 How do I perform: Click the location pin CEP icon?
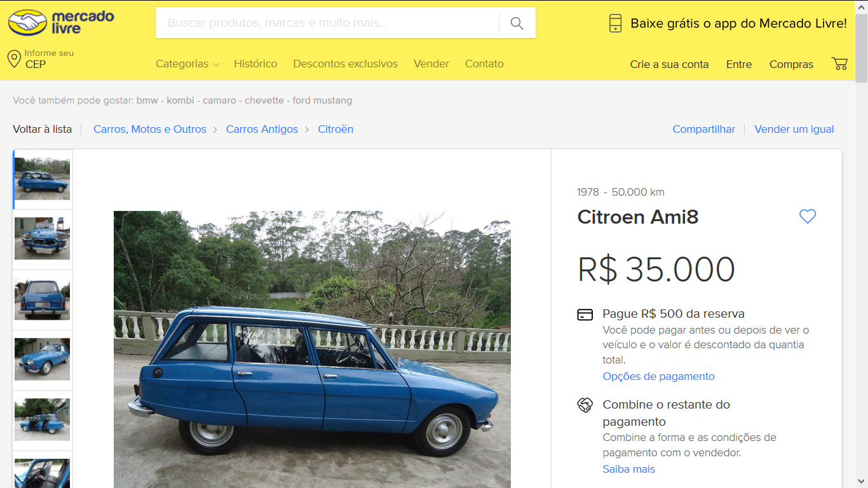(x=14, y=59)
